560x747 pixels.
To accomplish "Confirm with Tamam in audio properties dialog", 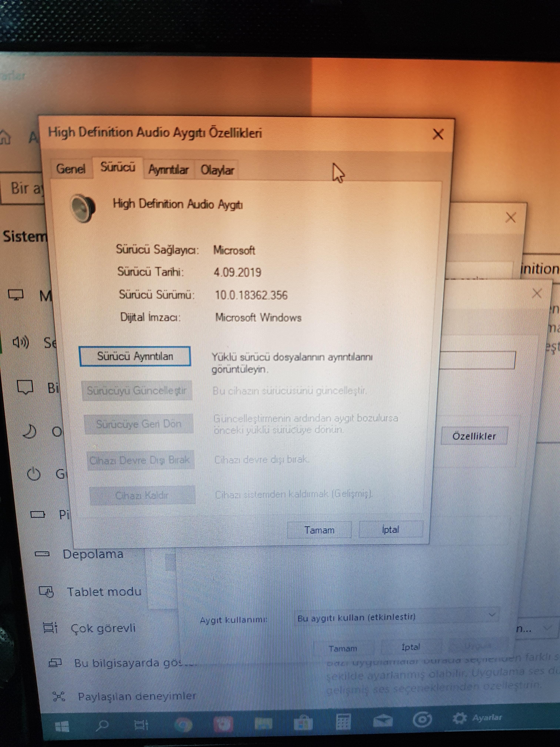I will (319, 530).
